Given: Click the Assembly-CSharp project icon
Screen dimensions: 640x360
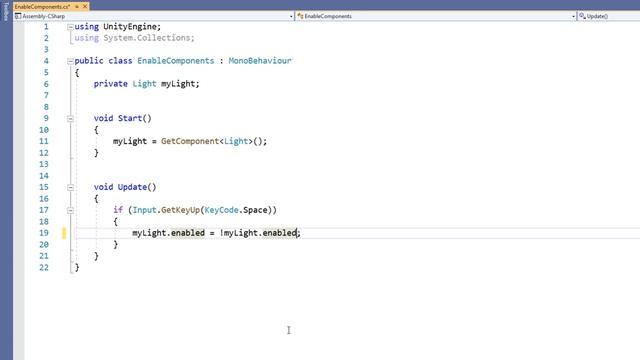Looking at the screenshot, I should (x=18, y=16).
